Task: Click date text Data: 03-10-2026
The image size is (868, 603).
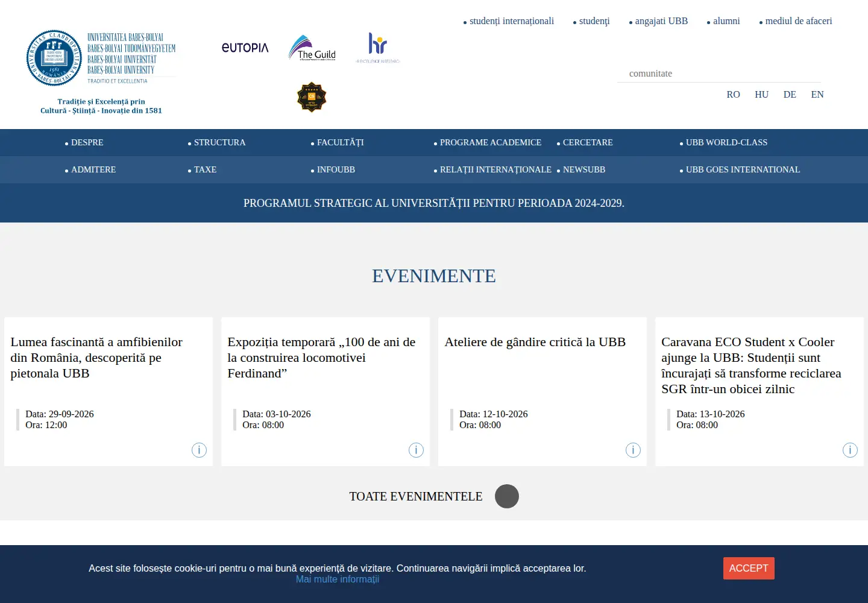Action: tap(277, 414)
